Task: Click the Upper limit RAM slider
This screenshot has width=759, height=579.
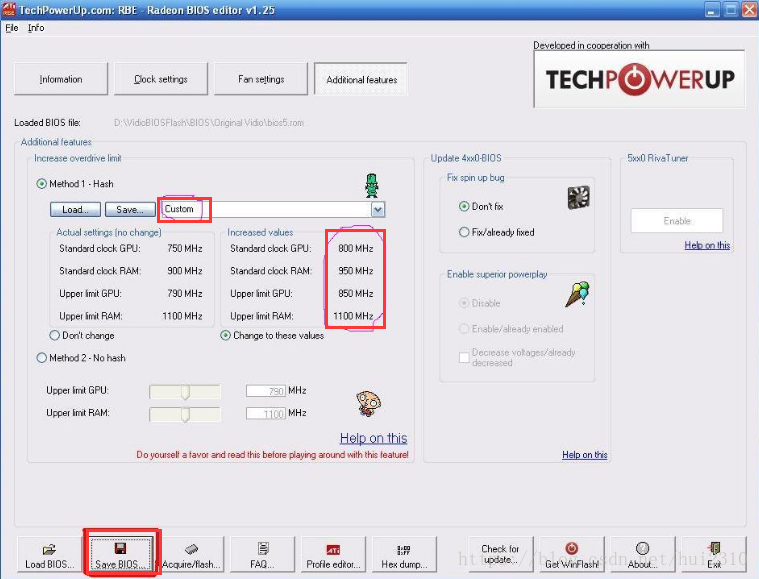Action: click(185, 414)
